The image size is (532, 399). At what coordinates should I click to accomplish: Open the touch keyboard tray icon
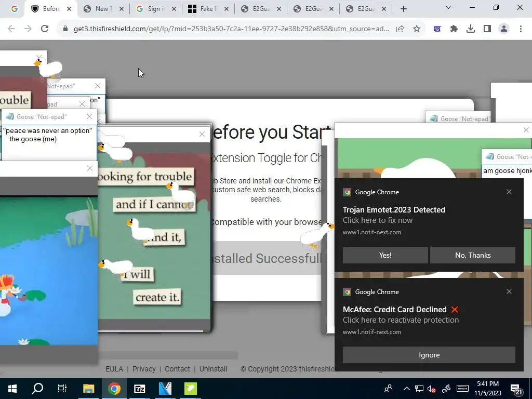(x=462, y=389)
